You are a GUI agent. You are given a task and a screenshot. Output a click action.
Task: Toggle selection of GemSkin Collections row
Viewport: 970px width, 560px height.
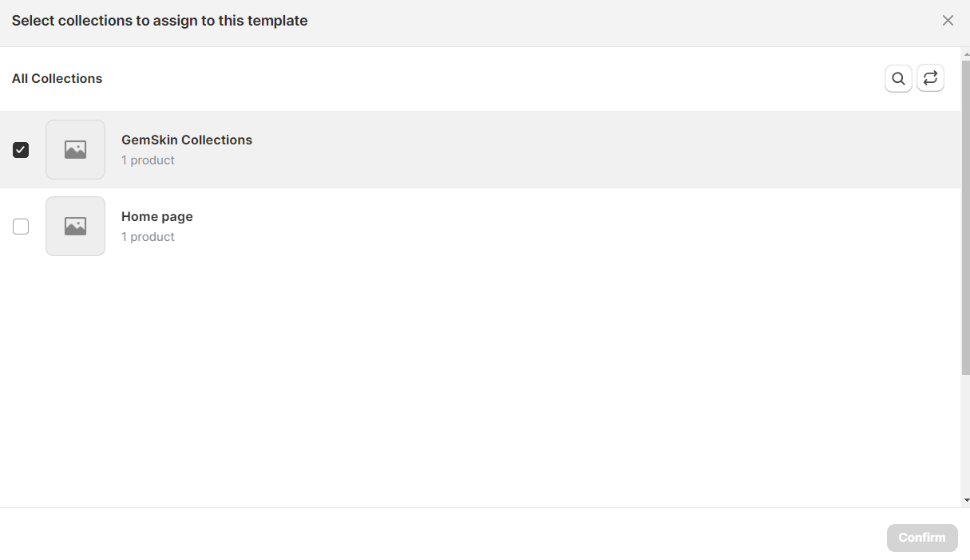pyautogui.click(x=21, y=149)
